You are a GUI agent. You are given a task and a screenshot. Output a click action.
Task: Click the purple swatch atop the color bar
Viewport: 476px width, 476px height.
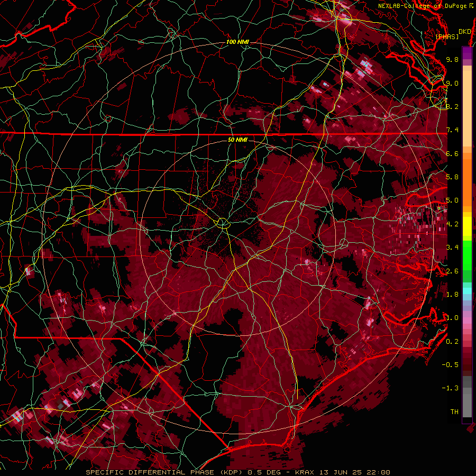[467, 53]
